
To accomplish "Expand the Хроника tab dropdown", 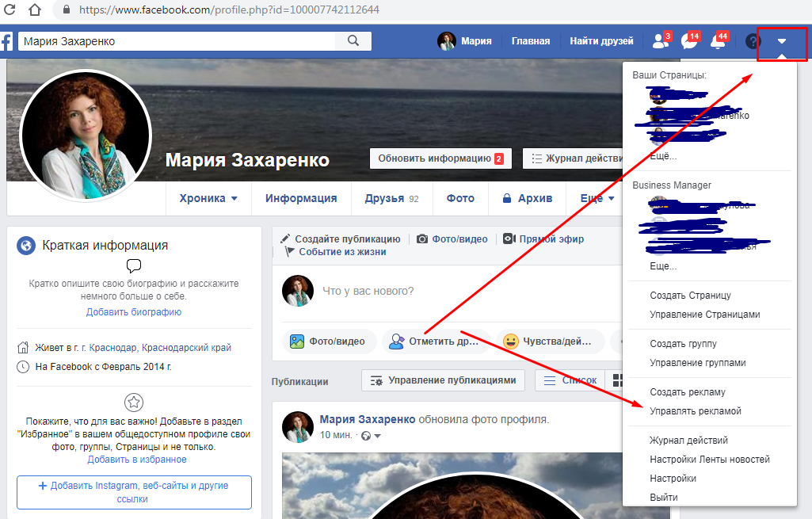I will point(208,198).
